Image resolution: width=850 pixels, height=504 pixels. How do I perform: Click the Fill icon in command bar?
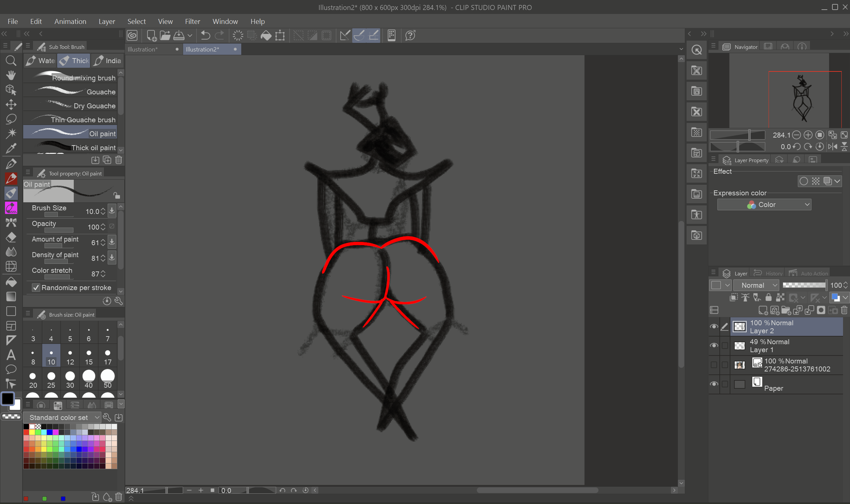[x=266, y=35]
